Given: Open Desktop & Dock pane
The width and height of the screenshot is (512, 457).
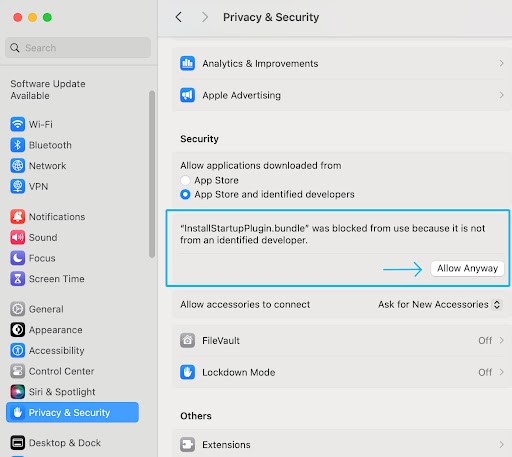Looking at the screenshot, I should [65, 443].
